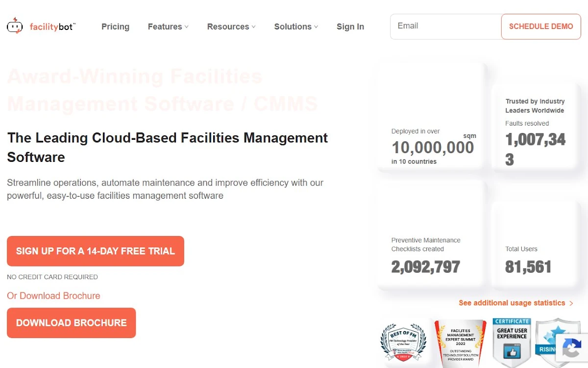Click the Streamline operations description paragraph
Viewport: 588px width, 368px height.
tap(165, 189)
